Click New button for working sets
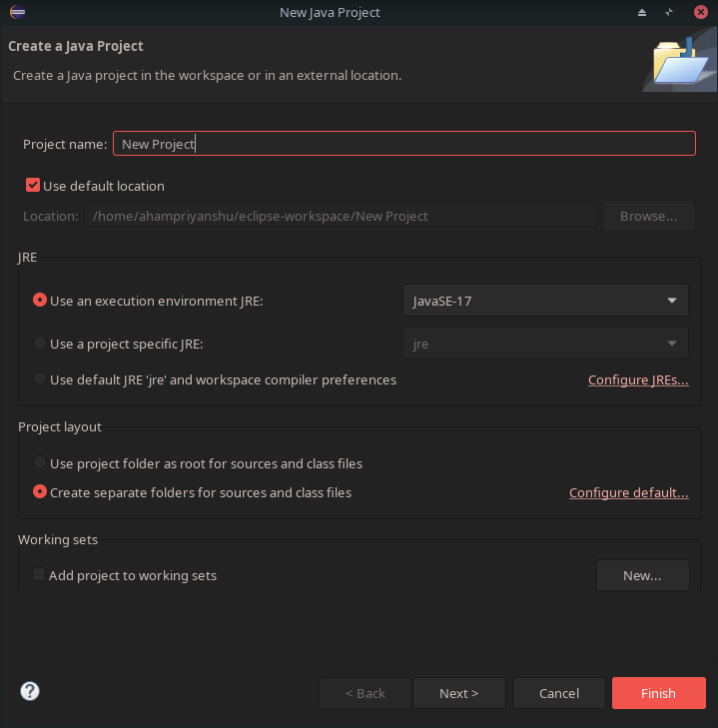Image resolution: width=718 pixels, height=728 pixels. (x=642, y=575)
